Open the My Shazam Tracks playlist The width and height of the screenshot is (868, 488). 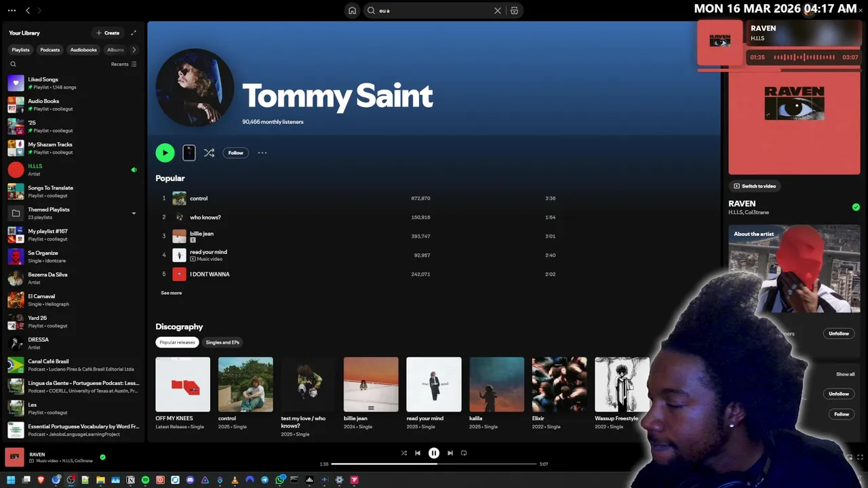[x=73, y=148]
